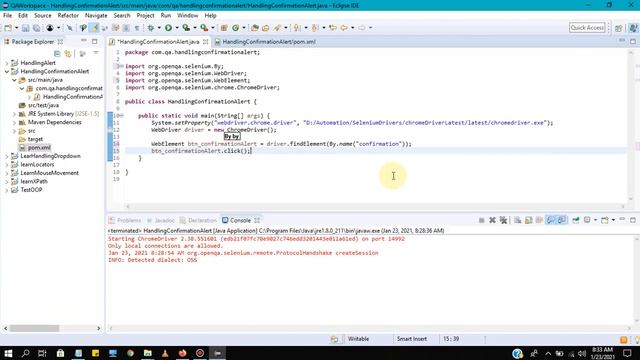The height and width of the screenshot is (360, 640).
Task: Minimize the Package Explorer panel
Action: (x=84, y=41)
